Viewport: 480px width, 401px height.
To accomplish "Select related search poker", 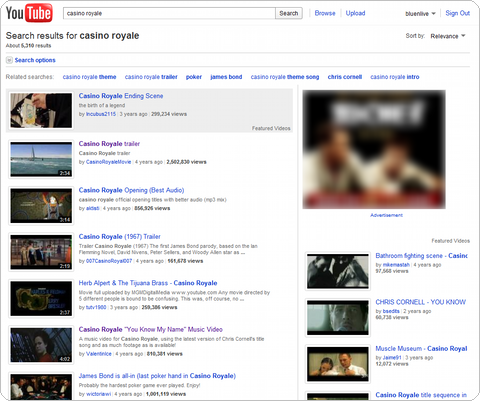I will click(x=194, y=77).
